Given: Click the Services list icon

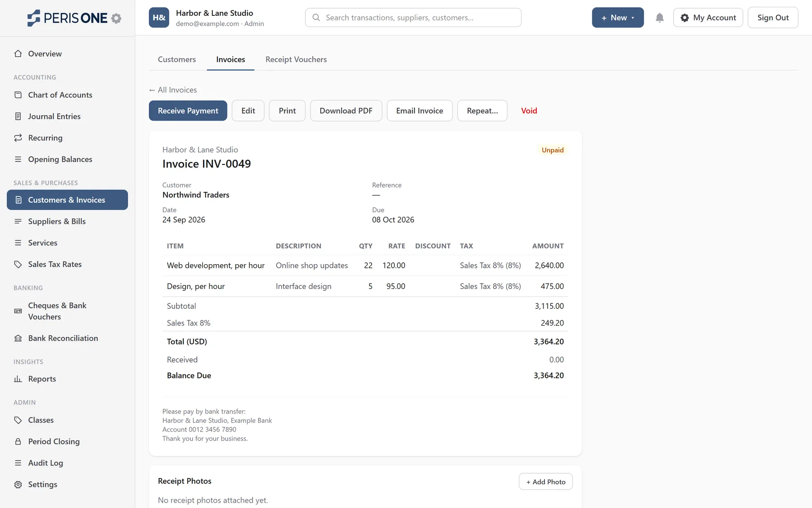Looking at the screenshot, I should (x=18, y=243).
